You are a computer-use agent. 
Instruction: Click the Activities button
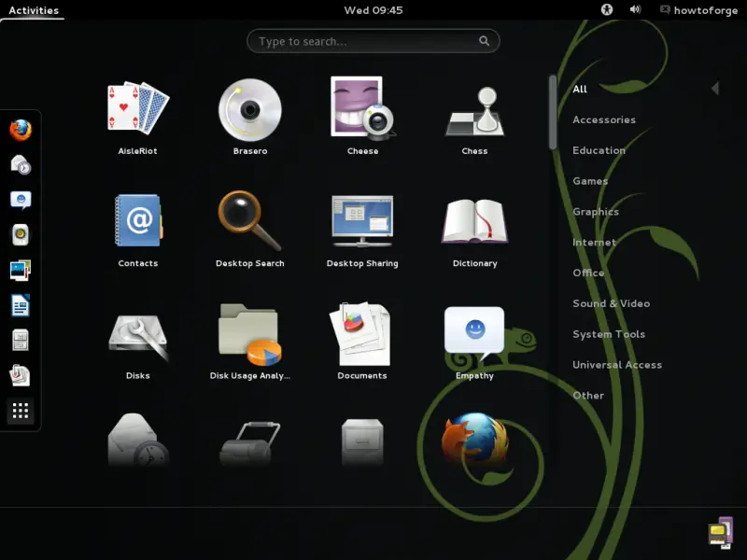tap(34, 10)
